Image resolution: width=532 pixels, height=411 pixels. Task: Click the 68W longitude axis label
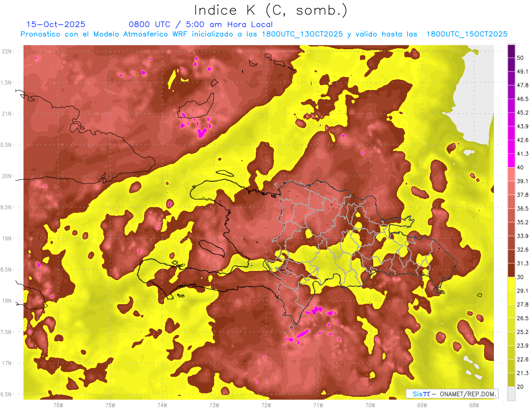[473, 405]
